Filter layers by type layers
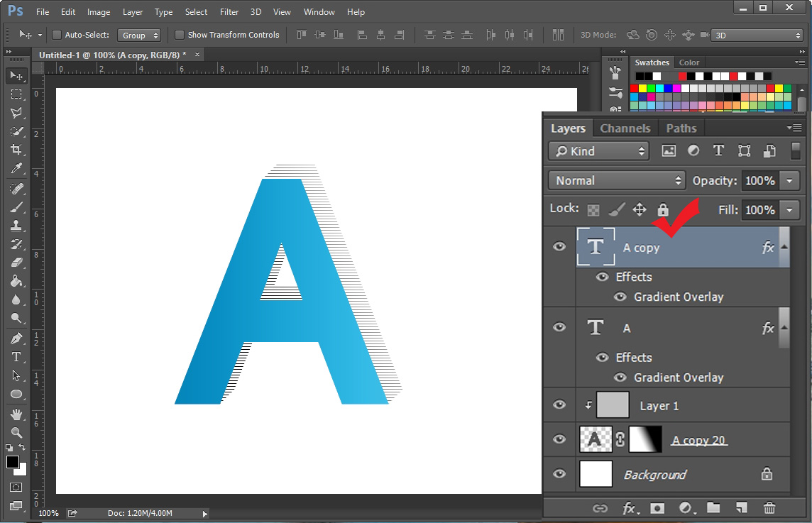Image resolution: width=812 pixels, height=523 pixels. pyautogui.click(x=718, y=150)
